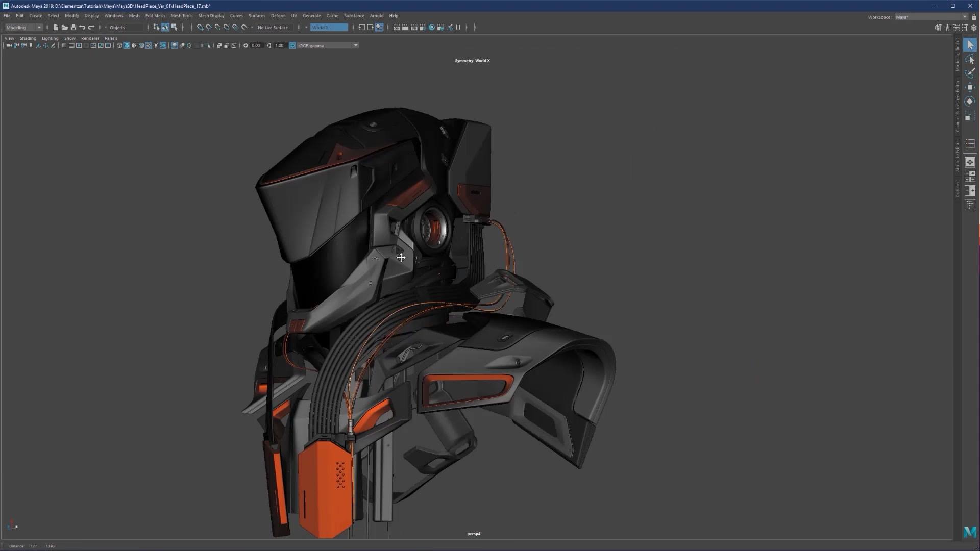Click the pause Viewport 2.0 icon
Screen dimensions: 980x551
click(458, 28)
